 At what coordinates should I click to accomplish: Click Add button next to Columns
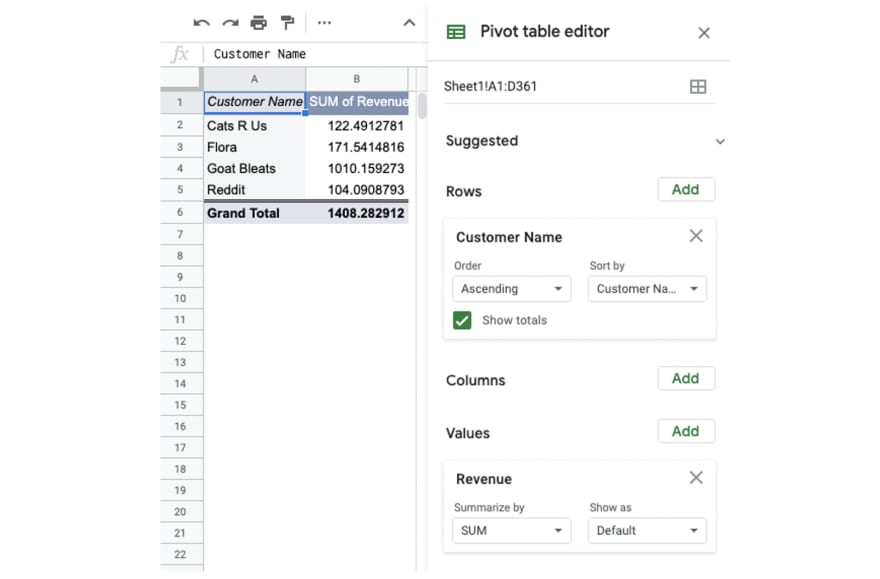coord(686,379)
